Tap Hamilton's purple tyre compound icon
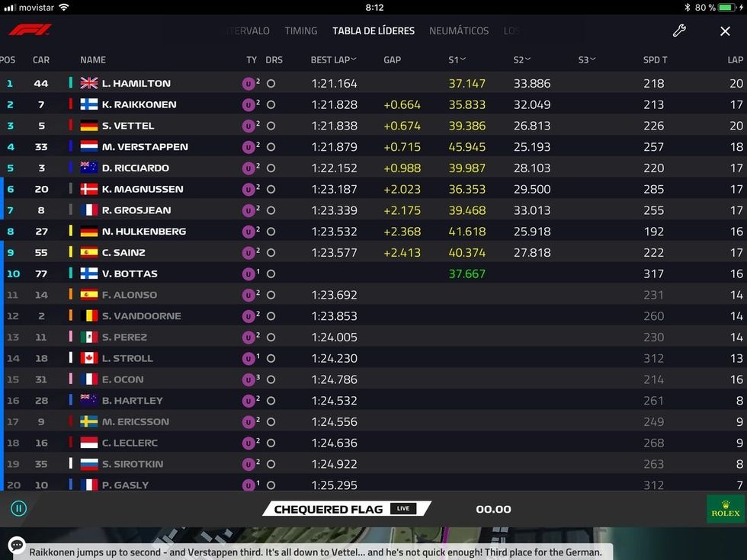The width and height of the screenshot is (747, 560). pos(248,84)
